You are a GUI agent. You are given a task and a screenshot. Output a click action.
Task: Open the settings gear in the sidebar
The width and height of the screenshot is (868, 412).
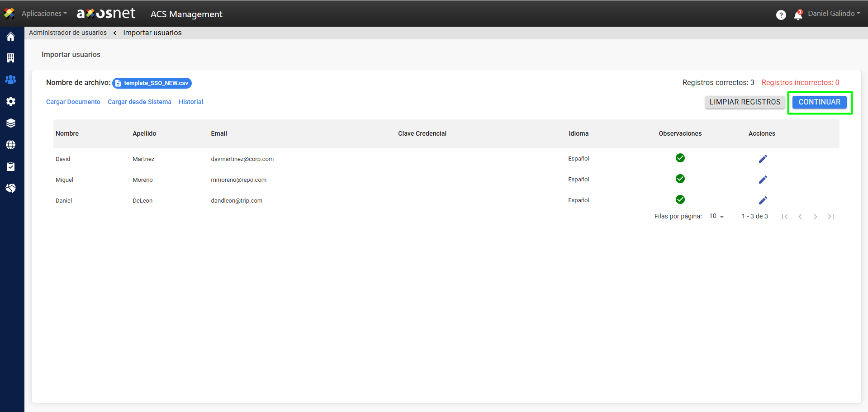[x=11, y=101]
